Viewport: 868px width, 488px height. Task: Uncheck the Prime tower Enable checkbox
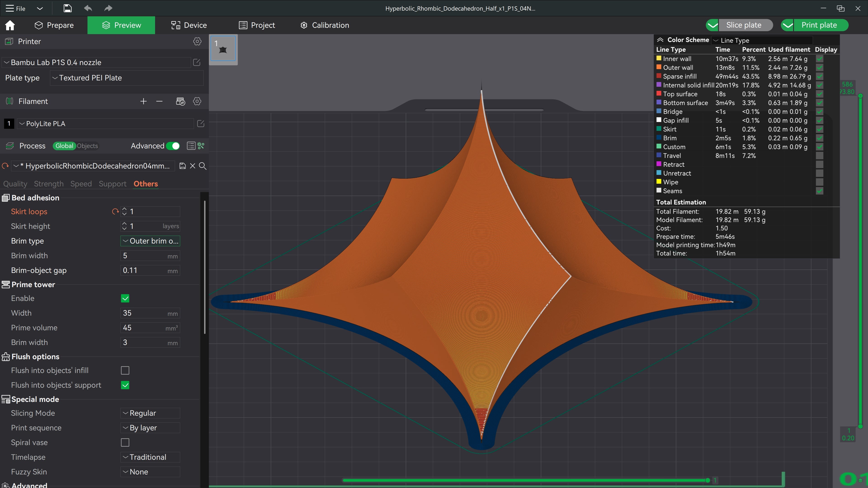[x=125, y=298]
